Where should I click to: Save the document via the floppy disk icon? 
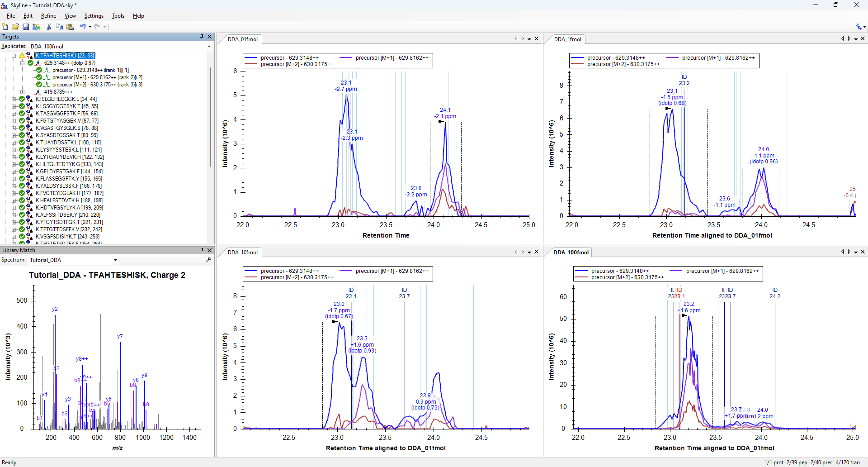26,27
